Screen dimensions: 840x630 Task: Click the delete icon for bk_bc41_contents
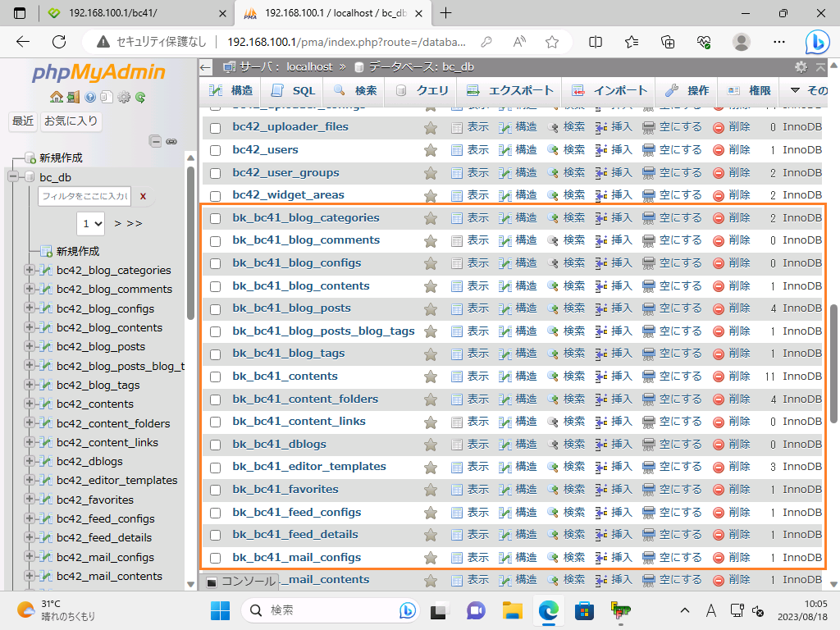pos(718,377)
